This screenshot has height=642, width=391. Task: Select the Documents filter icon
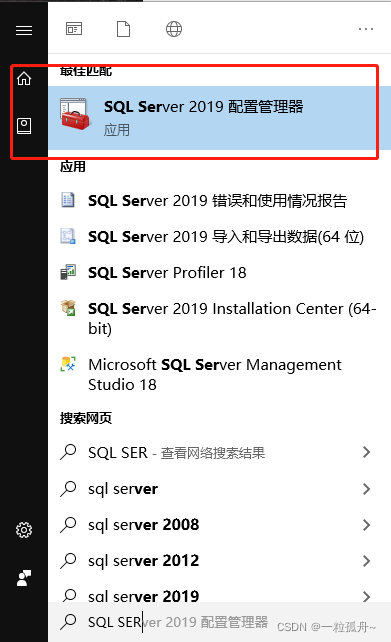coord(123,29)
